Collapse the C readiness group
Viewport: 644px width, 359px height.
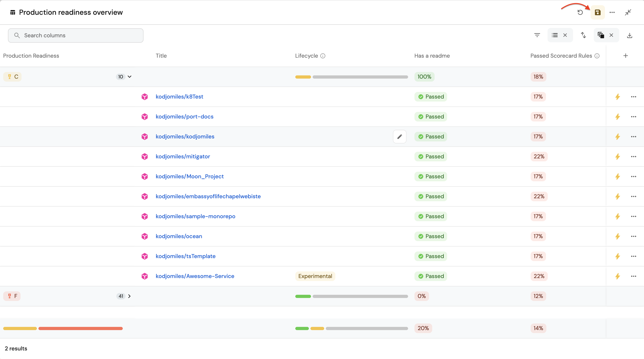click(x=130, y=77)
